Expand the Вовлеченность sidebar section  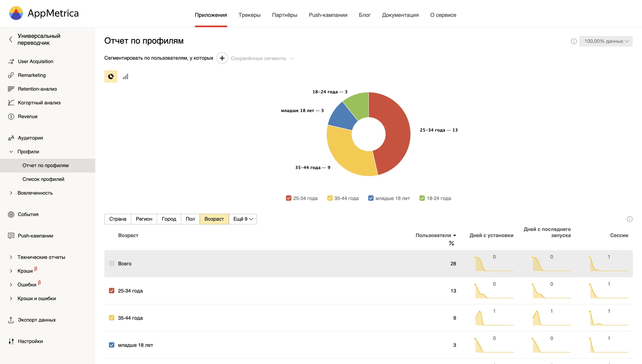(x=35, y=193)
